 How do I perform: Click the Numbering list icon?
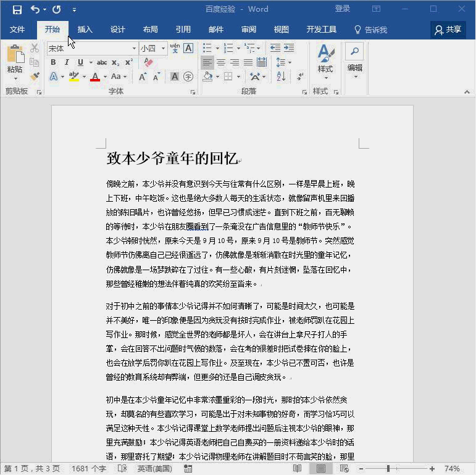pyautogui.click(x=228, y=48)
